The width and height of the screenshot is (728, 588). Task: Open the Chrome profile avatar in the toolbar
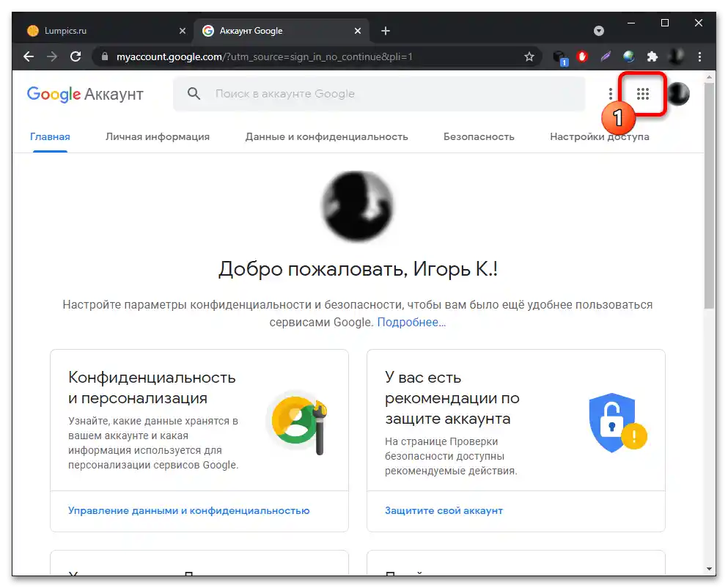pos(676,56)
